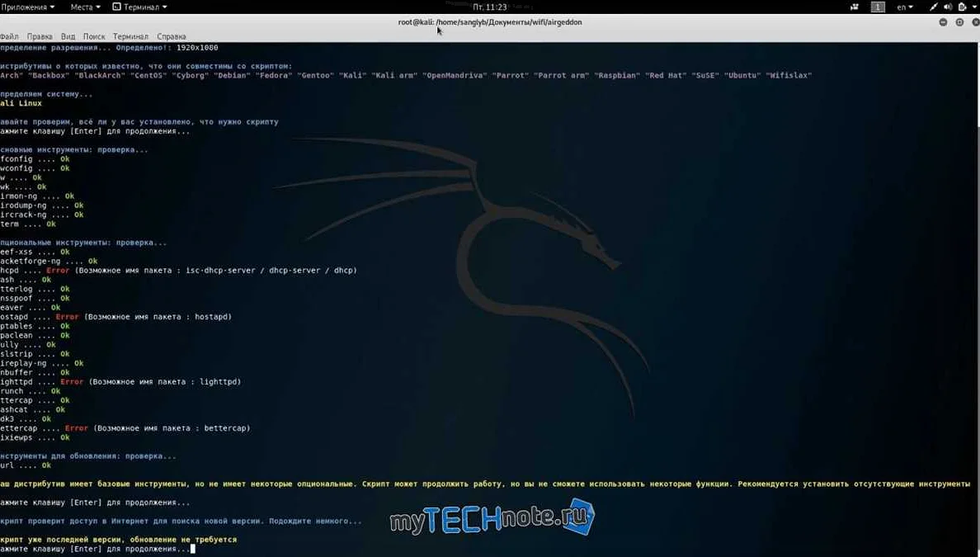Click the screen recorder camera icon in system tray
Viewport: 980px width, 557px height.
pos(855,6)
